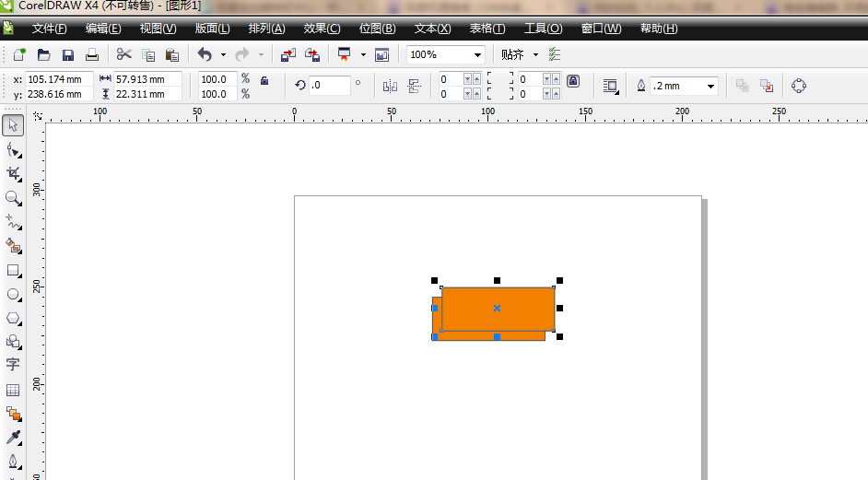Activate the Text tool

(13, 365)
